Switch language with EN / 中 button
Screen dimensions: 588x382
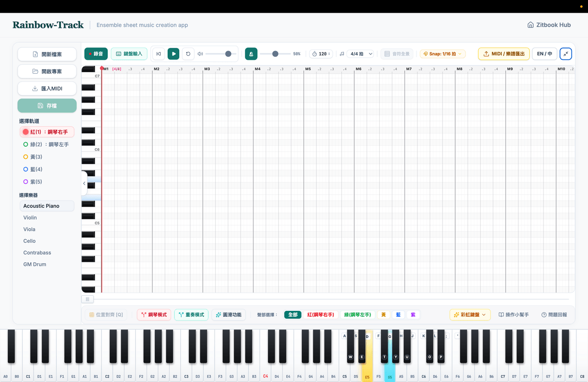click(544, 54)
